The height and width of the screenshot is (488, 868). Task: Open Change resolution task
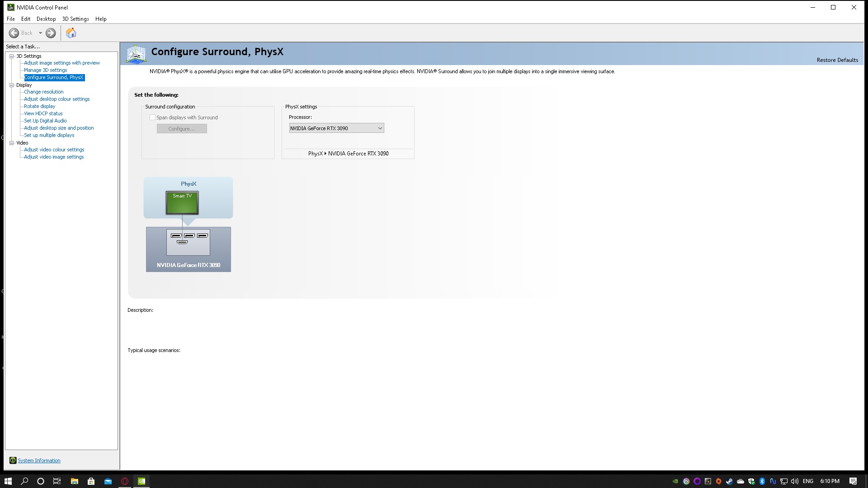pyautogui.click(x=44, y=92)
